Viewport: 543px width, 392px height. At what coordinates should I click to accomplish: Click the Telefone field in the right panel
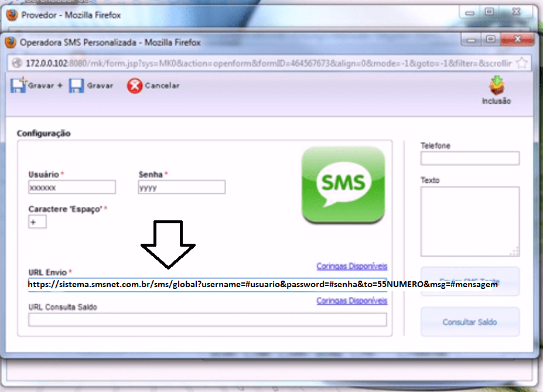pos(469,158)
